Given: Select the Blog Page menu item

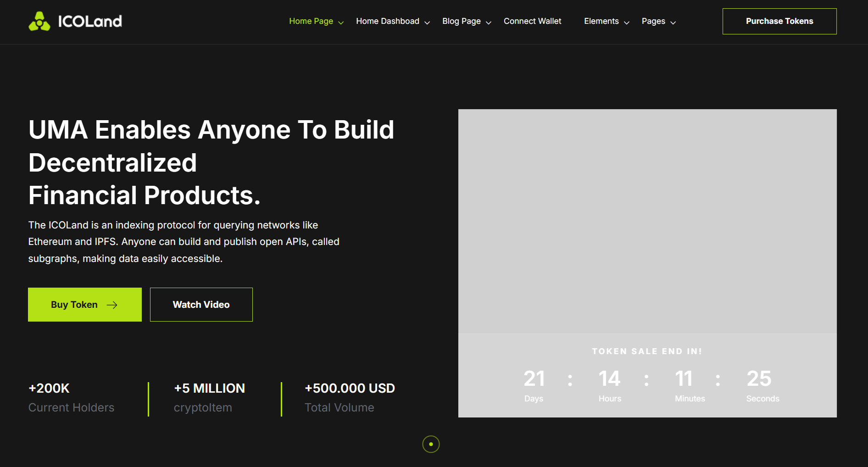Looking at the screenshot, I should tap(461, 21).
